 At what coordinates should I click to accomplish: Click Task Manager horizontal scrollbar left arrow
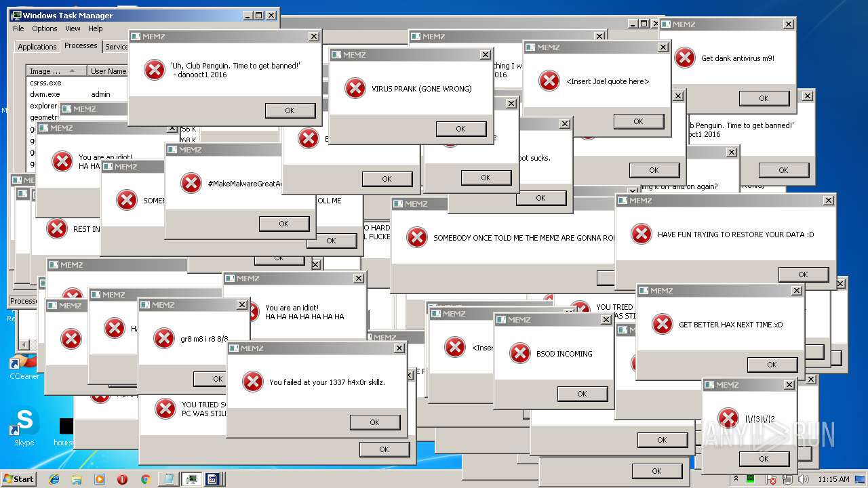click(24, 345)
